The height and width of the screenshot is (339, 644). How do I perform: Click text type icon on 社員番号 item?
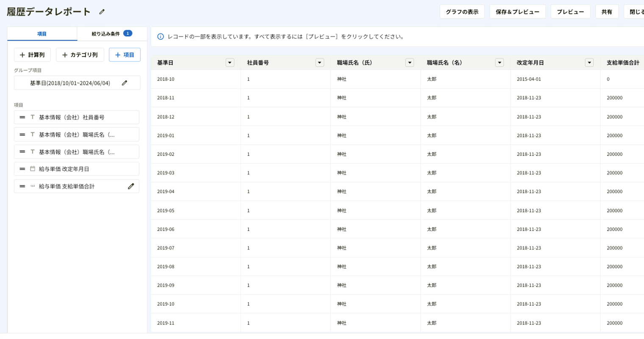click(33, 117)
